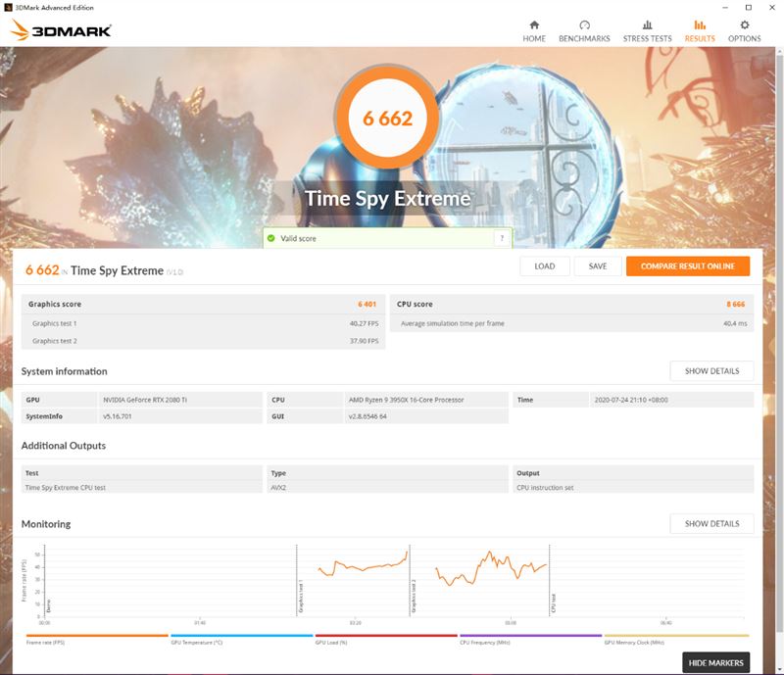Click Graphics test 1 row 40.27 FPS

pos(203,323)
